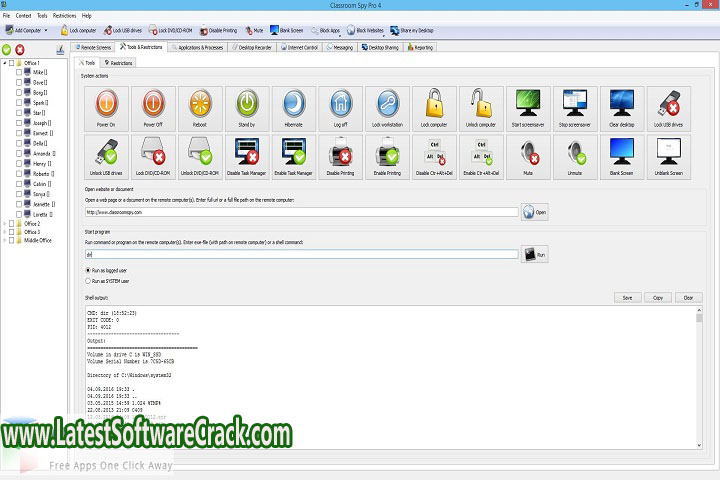Tick the Office 2 group checkbox
Viewport: 720px width, 480px height.
[x=11, y=224]
